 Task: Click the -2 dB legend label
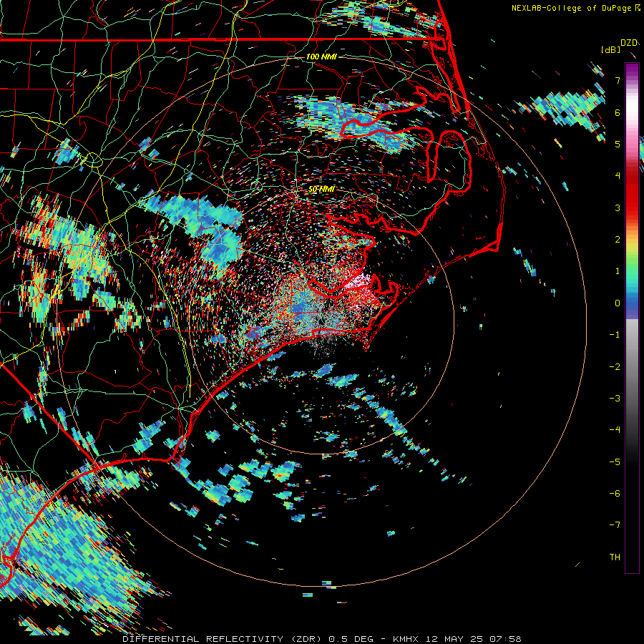click(615, 367)
